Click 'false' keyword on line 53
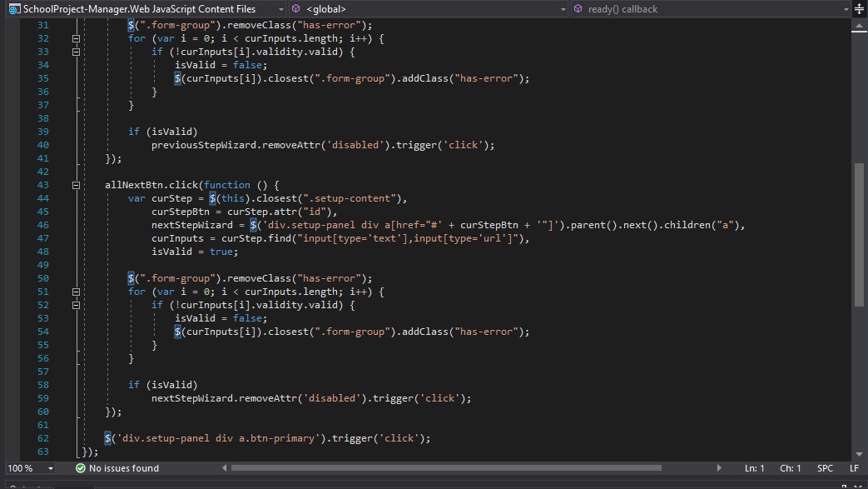This screenshot has width=868, height=489. tap(247, 318)
